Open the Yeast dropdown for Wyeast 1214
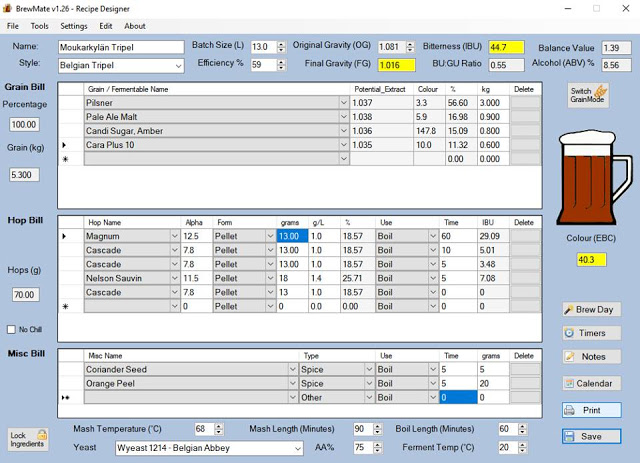Screen dimensions: 640x463 (296, 448)
